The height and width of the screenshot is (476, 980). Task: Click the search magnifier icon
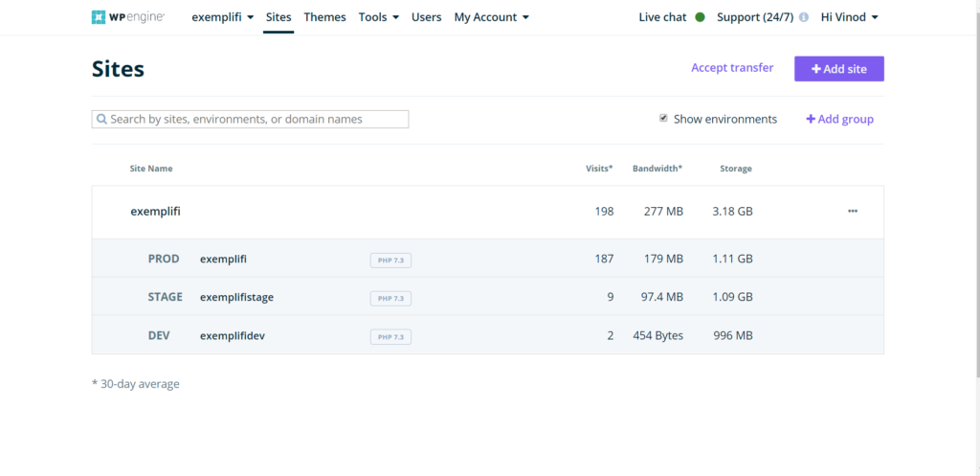coord(101,119)
